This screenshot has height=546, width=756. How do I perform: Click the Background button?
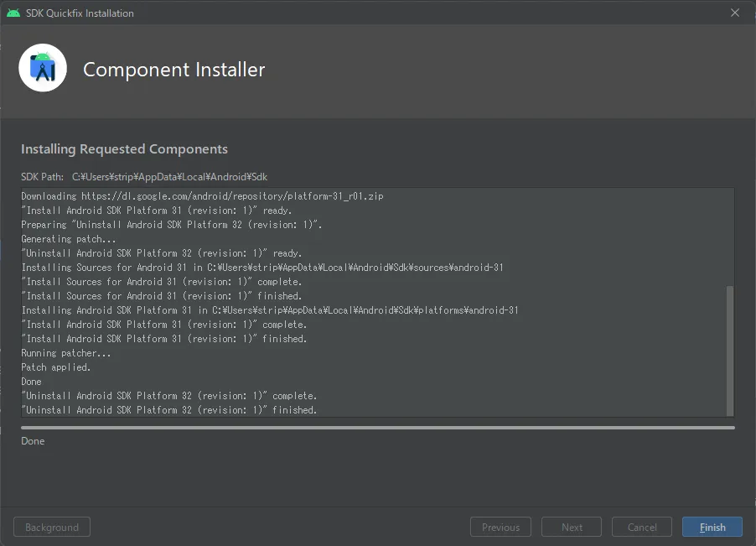coord(52,528)
